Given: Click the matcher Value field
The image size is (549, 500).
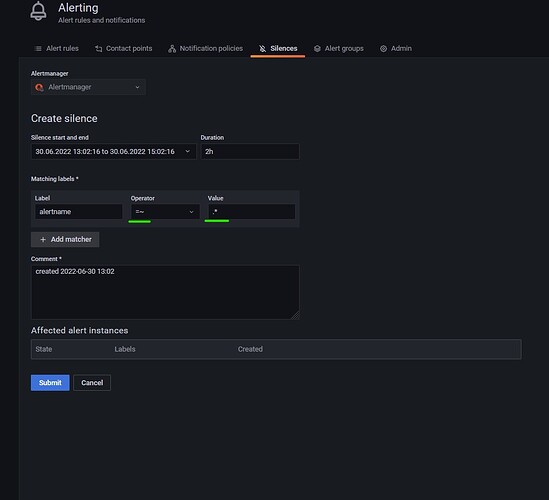Looking at the screenshot, I should pyautogui.click(x=251, y=212).
